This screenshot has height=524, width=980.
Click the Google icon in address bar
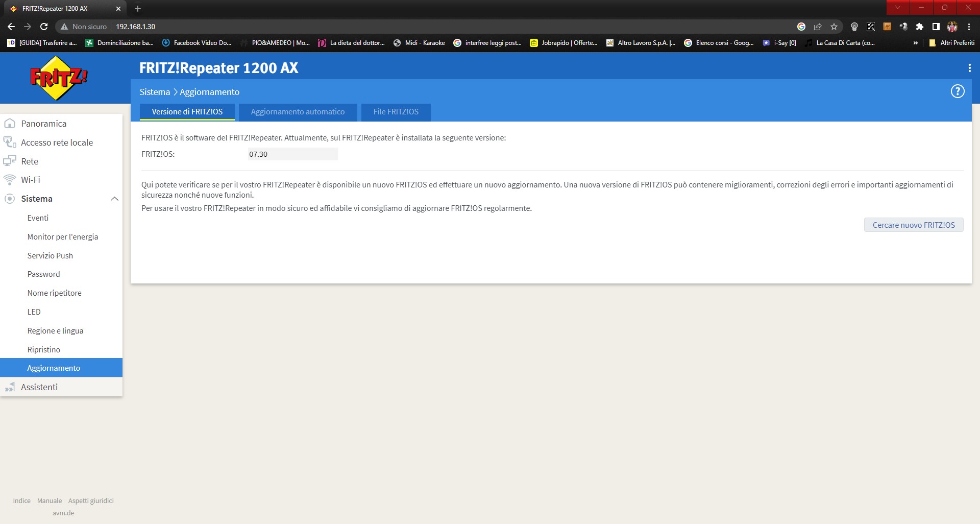click(801, 27)
